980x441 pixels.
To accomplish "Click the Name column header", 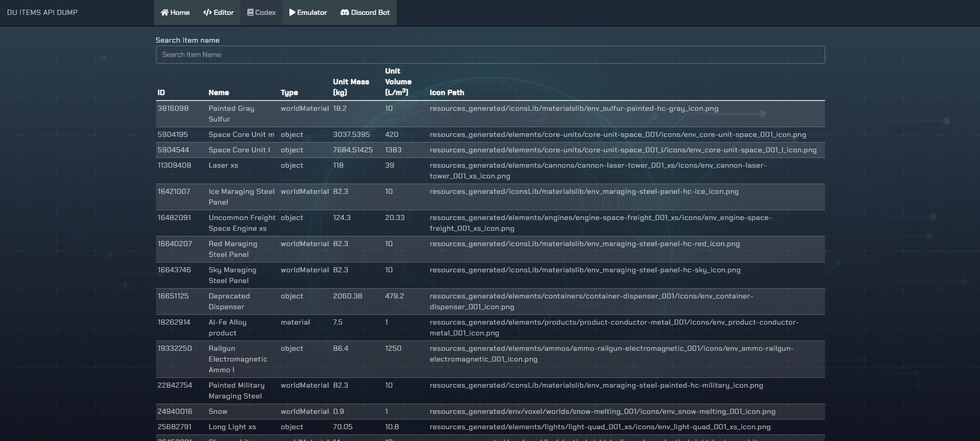I will click(x=219, y=92).
